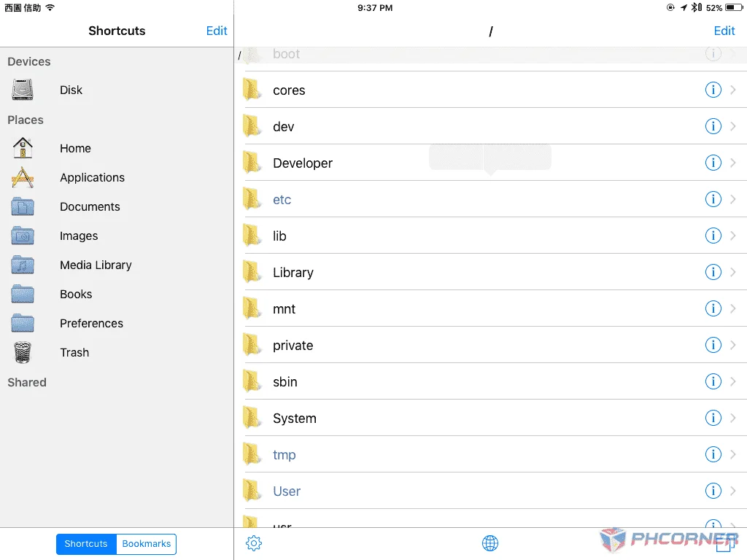
Task: Expand etc folder chevron
Action: point(732,199)
